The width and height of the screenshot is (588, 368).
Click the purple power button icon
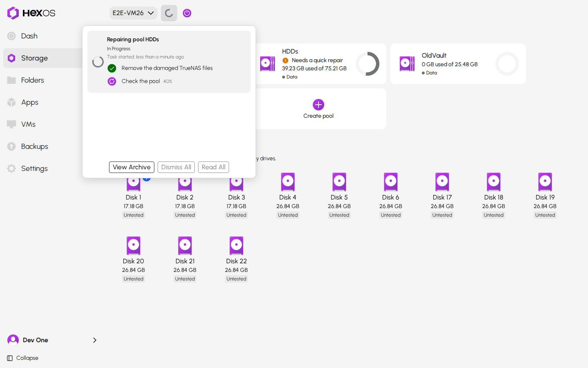point(187,13)
